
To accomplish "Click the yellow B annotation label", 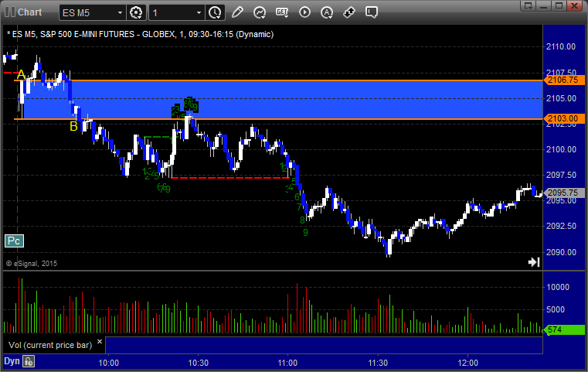I will [74, 127].
